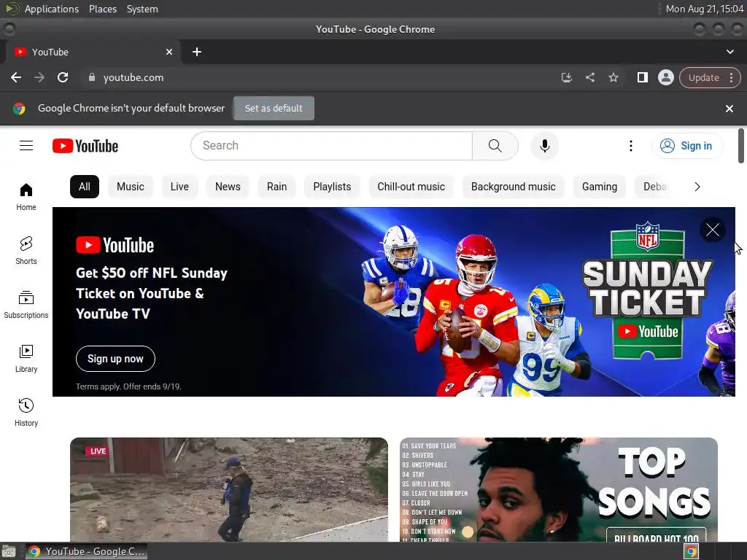The width and height of the screenshot is (747, 560).
Task: Close the default browser infobar
Action: pyautogui.click(x=729, y=109)
